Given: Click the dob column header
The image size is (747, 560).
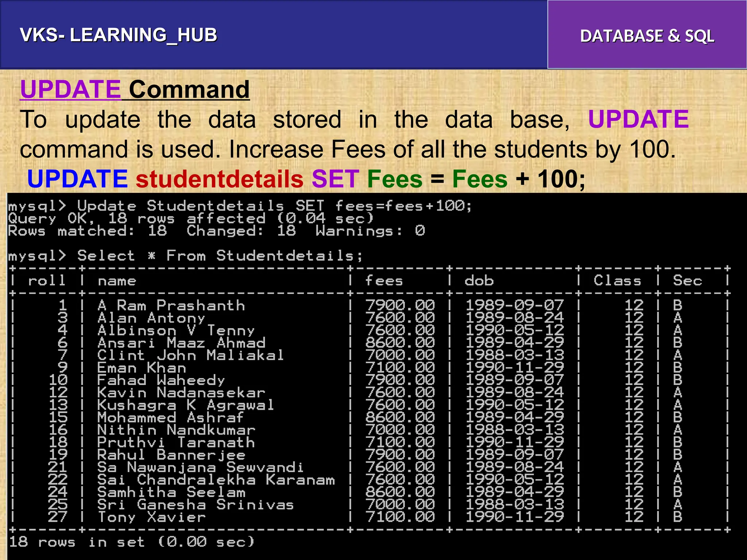Looking at the screenshot, I should (x=479, y=280).
